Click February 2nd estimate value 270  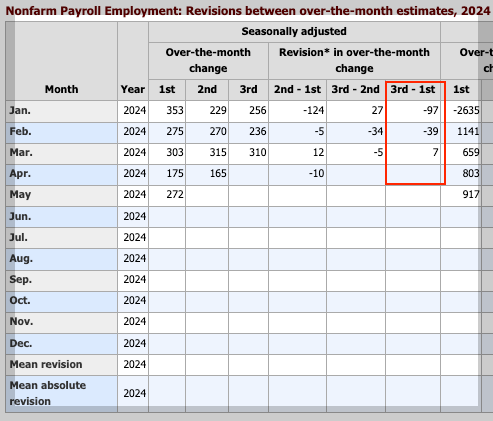click(218, 131)
